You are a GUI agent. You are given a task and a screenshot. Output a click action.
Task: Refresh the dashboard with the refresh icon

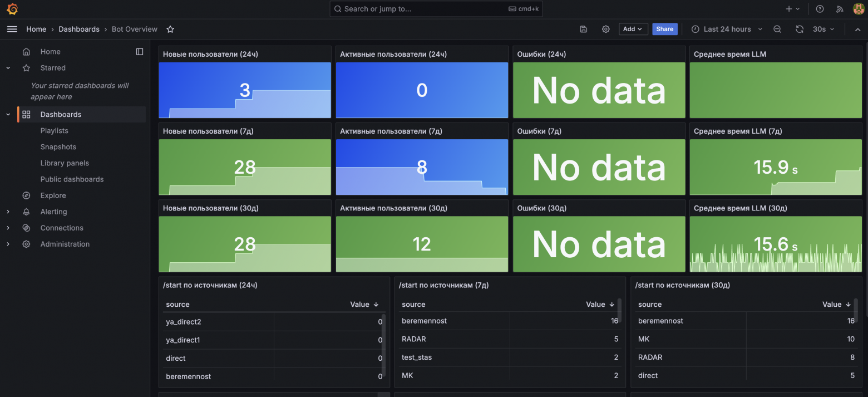click(x=800, y=29)
